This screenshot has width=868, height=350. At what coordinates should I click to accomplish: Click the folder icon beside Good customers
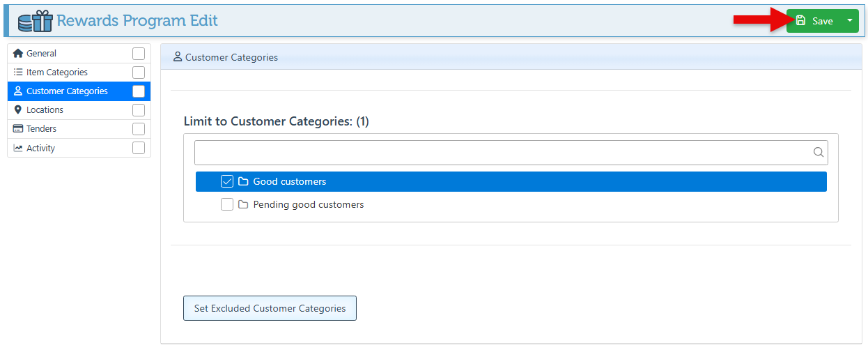pyautogui.click(x=243, y=182)
